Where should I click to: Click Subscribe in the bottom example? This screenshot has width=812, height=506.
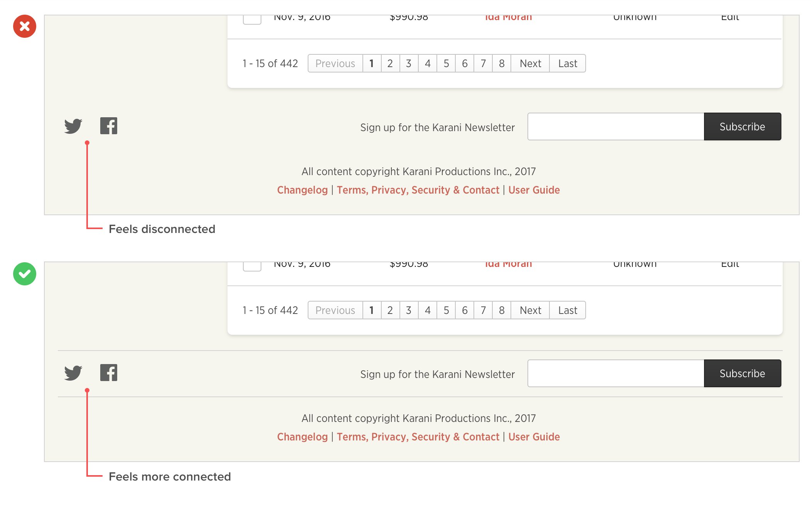click(743, 373)
